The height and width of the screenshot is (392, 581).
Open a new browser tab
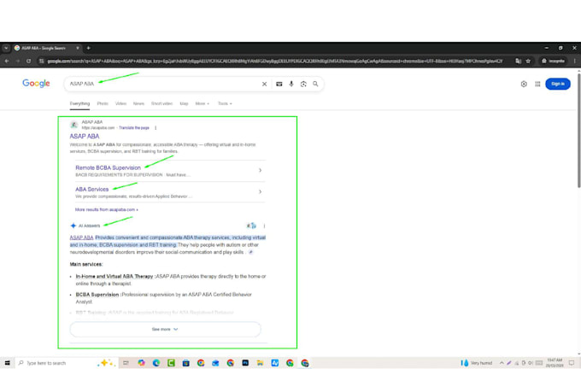(88, 48)
